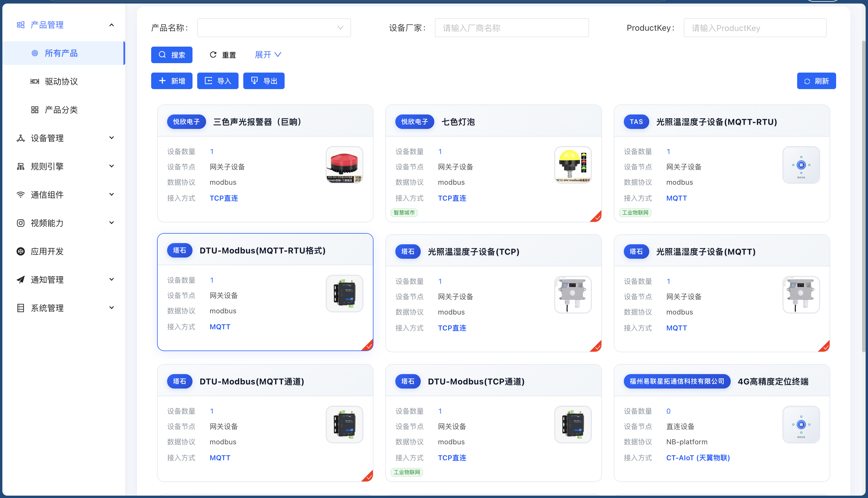
Task: Open 产品分类 from the sidebar
Action: (62, 109)
